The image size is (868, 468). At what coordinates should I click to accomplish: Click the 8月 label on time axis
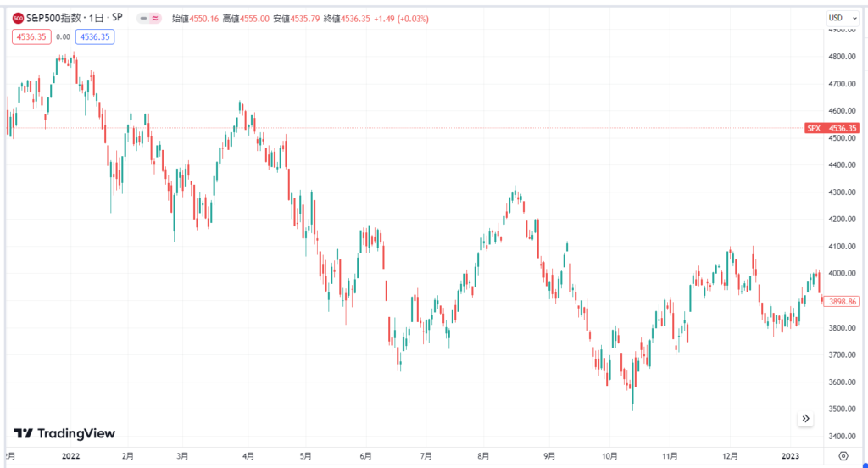483,456
